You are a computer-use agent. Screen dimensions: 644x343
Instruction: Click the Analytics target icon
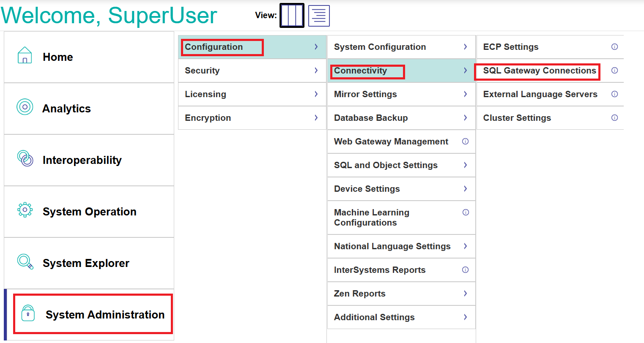coord(25,107)
